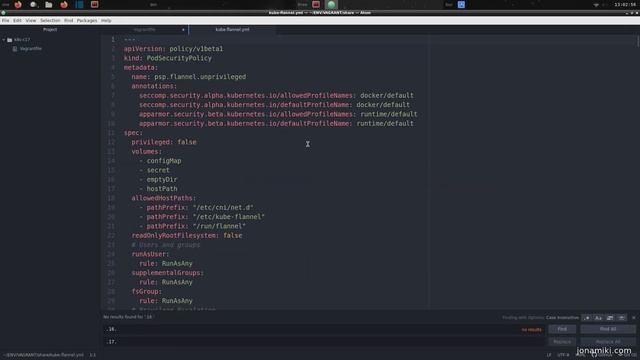Click the 'fsGroup:' line
Image resolution: width=640 pixels, height=360 pixels.
point(147,291)
